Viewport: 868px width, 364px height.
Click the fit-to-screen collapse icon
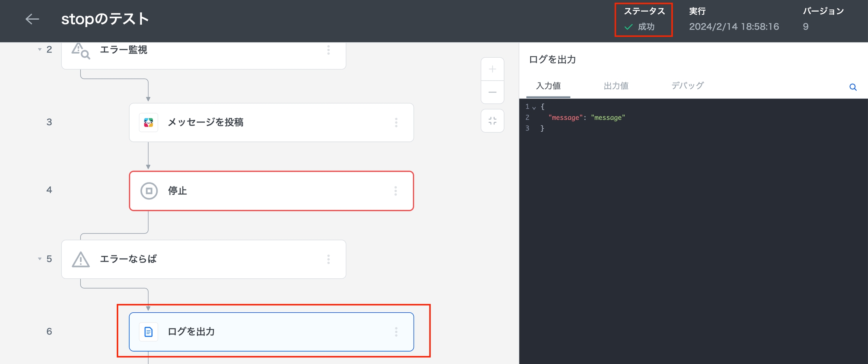click(492, 121)
